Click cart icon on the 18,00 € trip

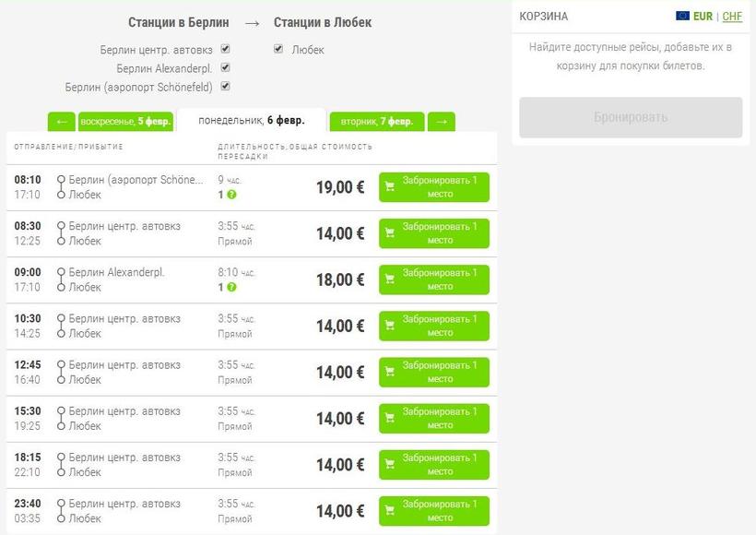click(390, 279)
